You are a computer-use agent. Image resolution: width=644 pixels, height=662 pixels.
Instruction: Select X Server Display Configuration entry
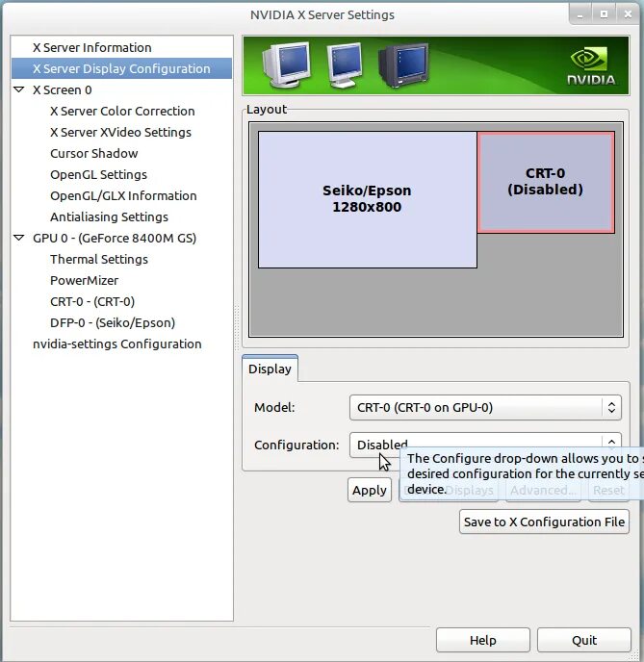[x=121, y=69]
